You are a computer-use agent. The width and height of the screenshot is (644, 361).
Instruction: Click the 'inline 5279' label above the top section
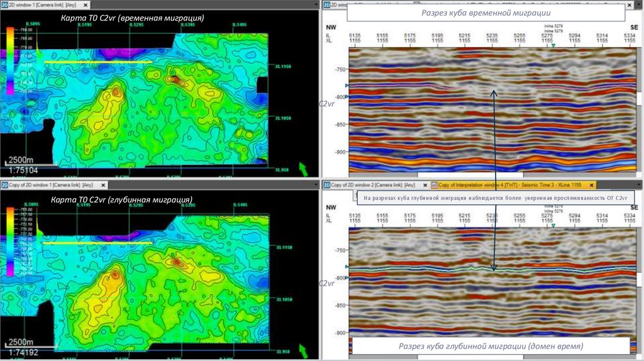[x=553, y=26]
